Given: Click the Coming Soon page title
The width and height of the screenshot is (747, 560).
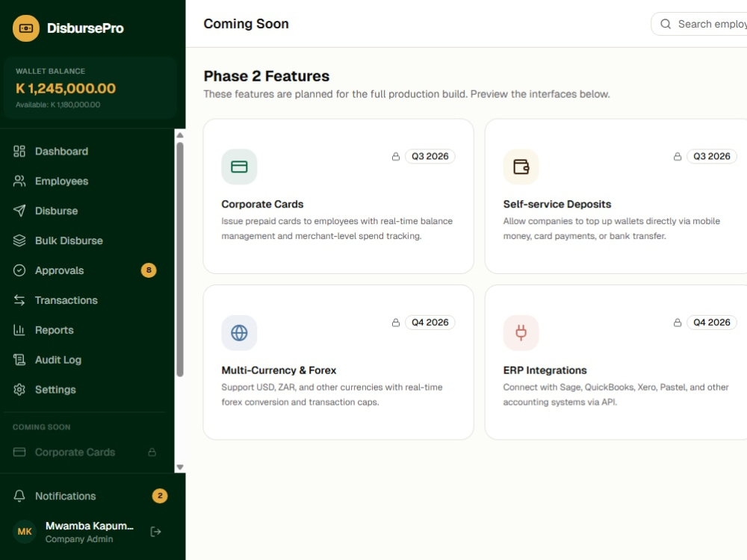Looking at the screenshot, I should pos(246,24).
